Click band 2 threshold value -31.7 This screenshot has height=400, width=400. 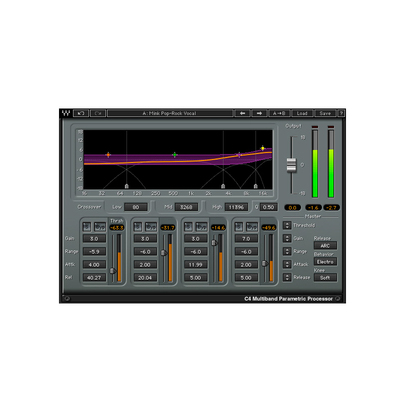(168, 228)
